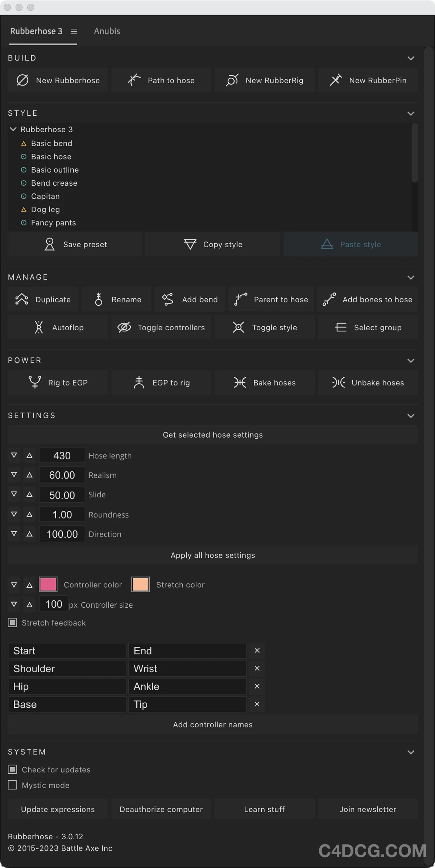The height and width of the screenshot is (868, 435).
Task: Click the Hose length input field
Action: point(62,455)
